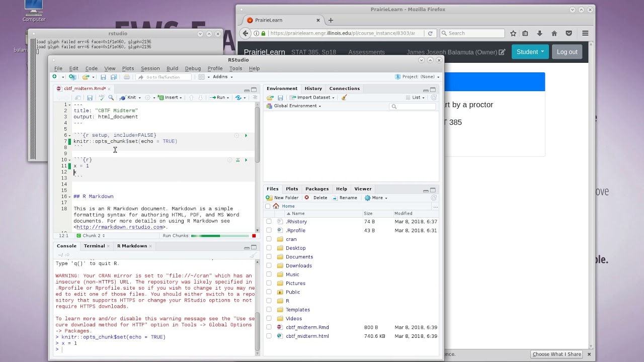Image resolution: width=644 pixels, height=362 pixels.
Task: Open setup chunk options gear
Action: (x=236, y=135)
